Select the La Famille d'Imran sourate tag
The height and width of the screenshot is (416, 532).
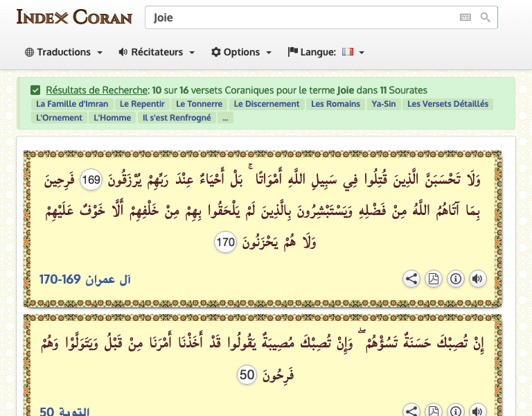tap(72, 104)
